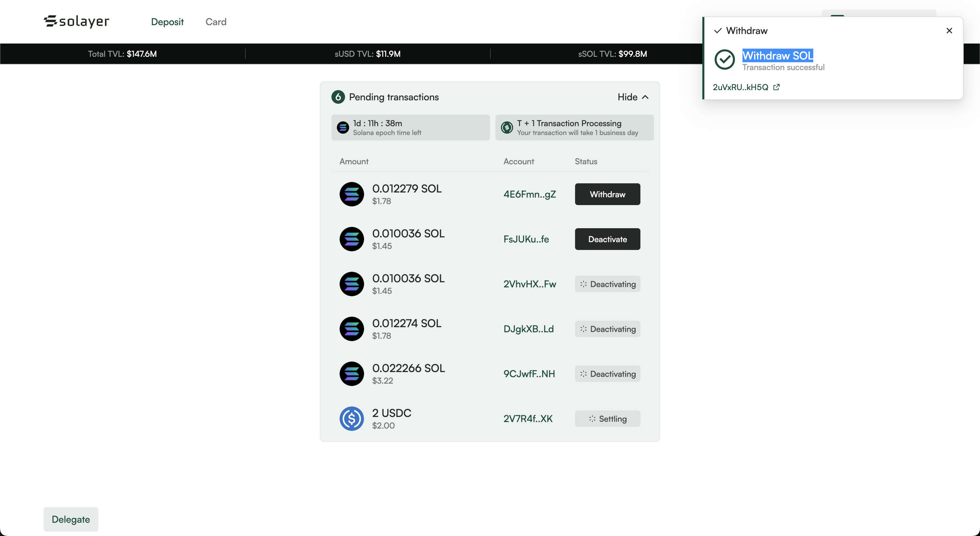Screen dimensions: 980x536
Task: Click the green success checkmark circle icon
Action: (x=724, y=60)
